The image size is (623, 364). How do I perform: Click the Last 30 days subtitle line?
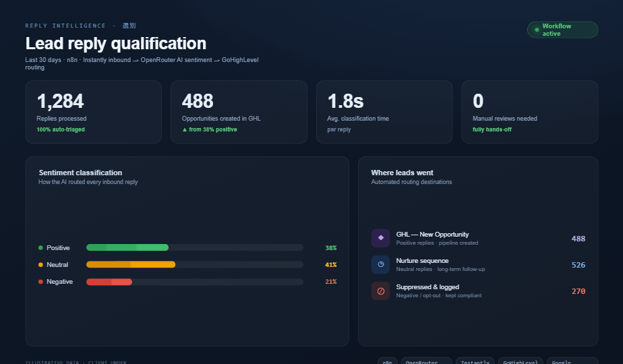coord(142,63)
